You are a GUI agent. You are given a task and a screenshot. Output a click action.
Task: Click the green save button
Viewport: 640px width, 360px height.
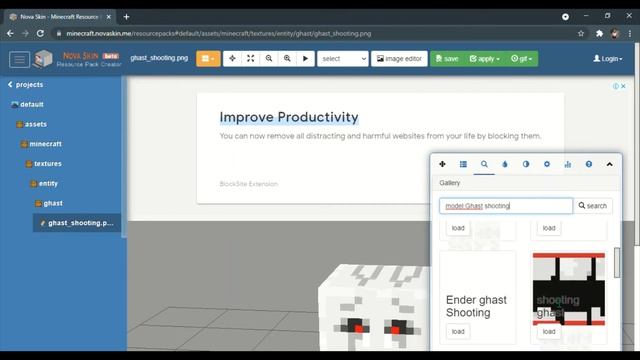447,59
